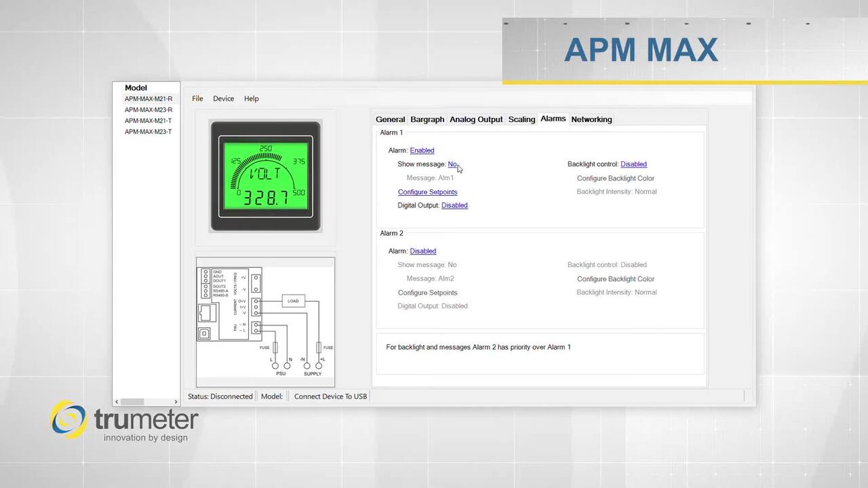Click the Connect Device To USB status text

click(330, 396)
